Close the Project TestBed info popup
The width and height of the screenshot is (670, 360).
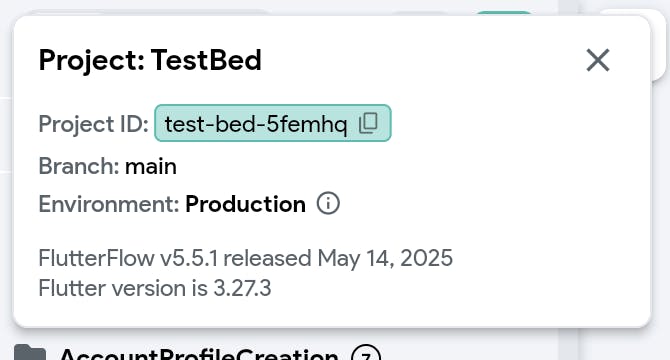[x=598, y=60]
